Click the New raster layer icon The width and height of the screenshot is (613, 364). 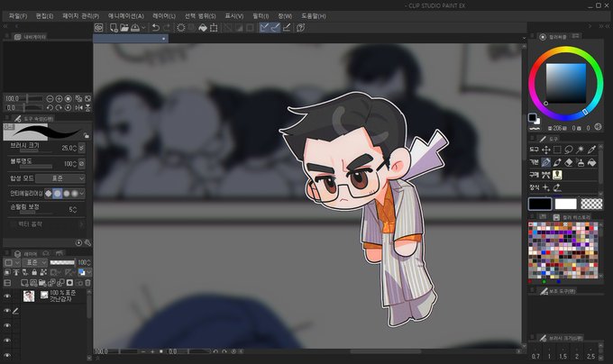[x=24, y=282]
